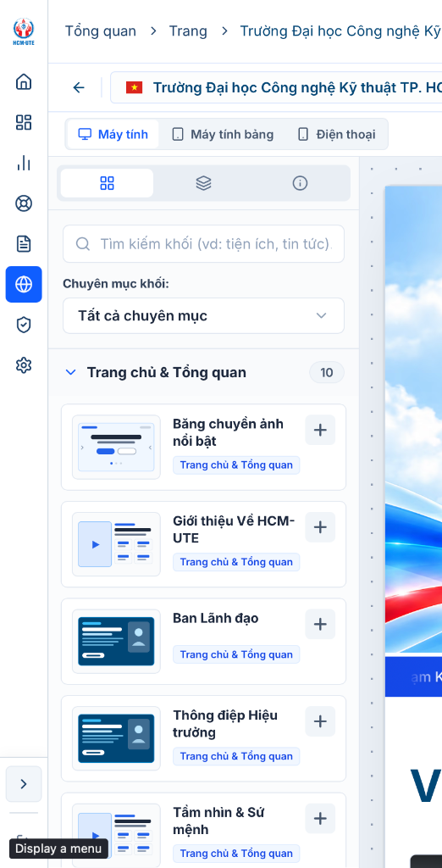Click the Tổng quan breadcrumb
Screen dimensions: 442x868
tap(101, 31)
